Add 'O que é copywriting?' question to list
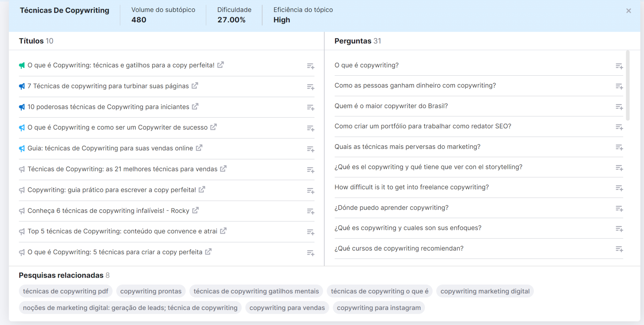Screen dimensions: 644x325 [619, 66]
